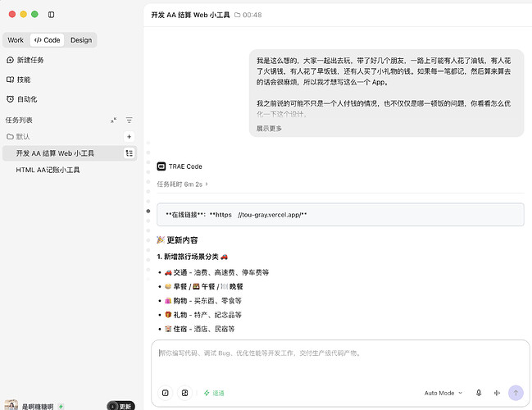Click the 00:48 timestamp in header
The image size is (532, 410).
(x=252, y=15)
